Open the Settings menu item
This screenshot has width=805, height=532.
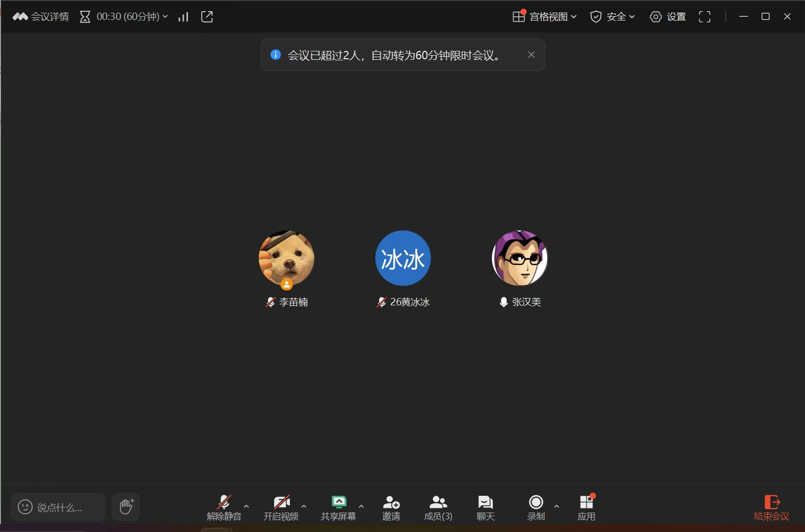(x=668, y=17)
